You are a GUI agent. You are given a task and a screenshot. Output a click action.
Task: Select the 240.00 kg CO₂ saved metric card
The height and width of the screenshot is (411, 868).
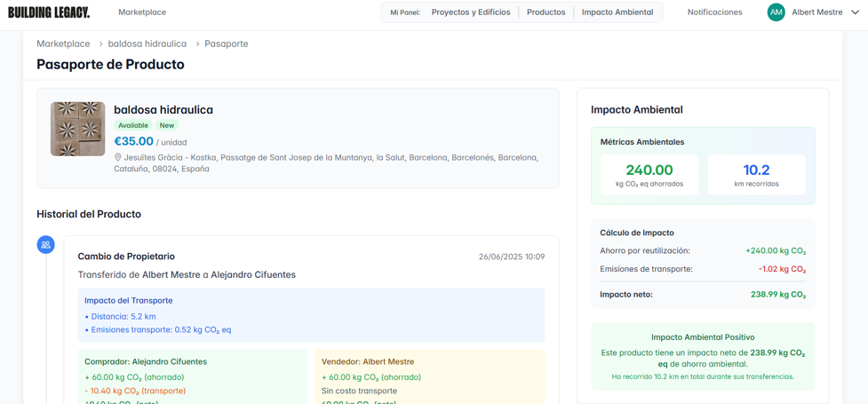(x=649, y=175)
